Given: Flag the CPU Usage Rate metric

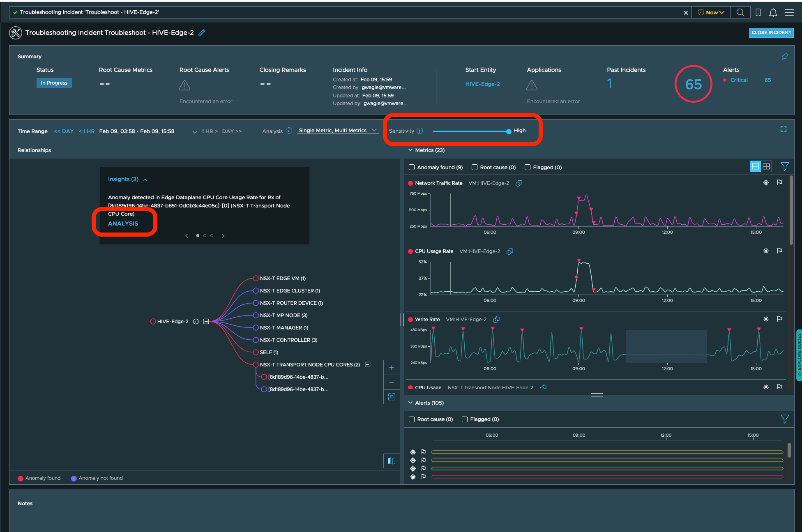Looking at the screenshot, I should pos(779,251).
